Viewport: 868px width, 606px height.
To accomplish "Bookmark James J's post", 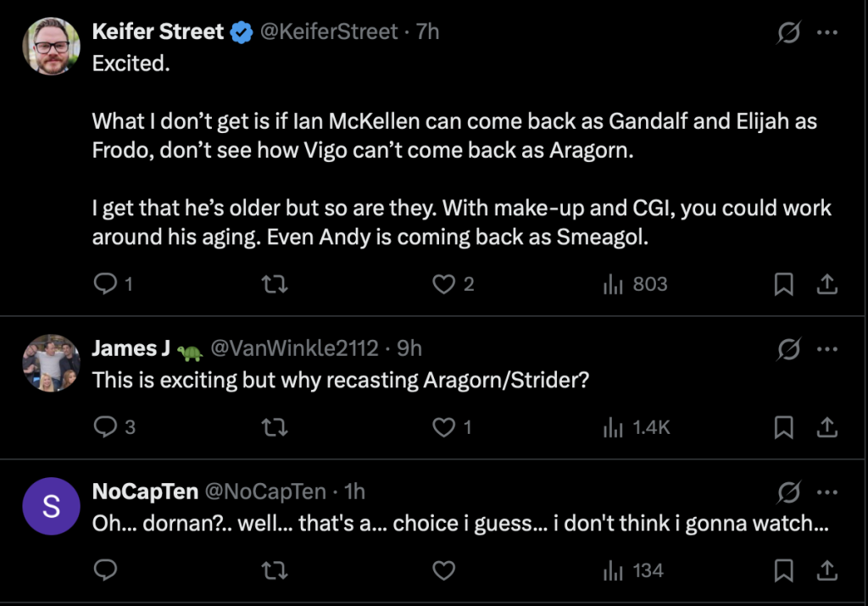I will [784, 428].
